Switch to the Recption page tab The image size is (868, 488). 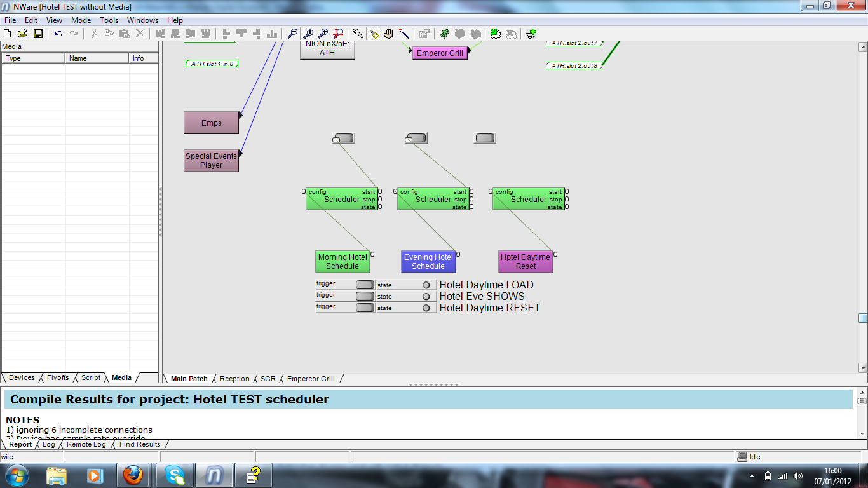click(x=234, y=379)
